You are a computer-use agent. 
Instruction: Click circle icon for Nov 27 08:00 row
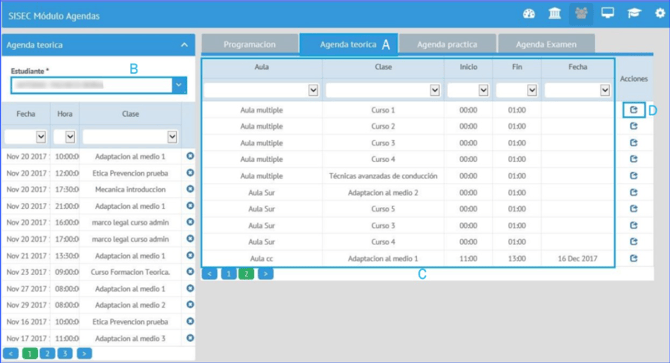coord(190,288)
